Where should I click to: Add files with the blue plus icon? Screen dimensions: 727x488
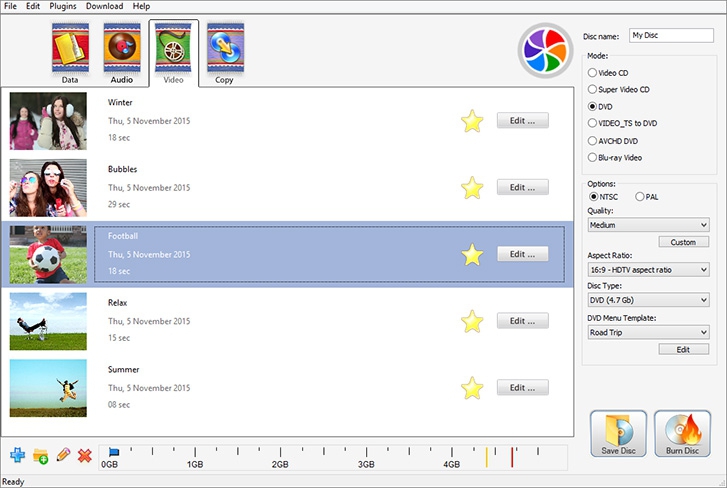[x=18, y=455]
